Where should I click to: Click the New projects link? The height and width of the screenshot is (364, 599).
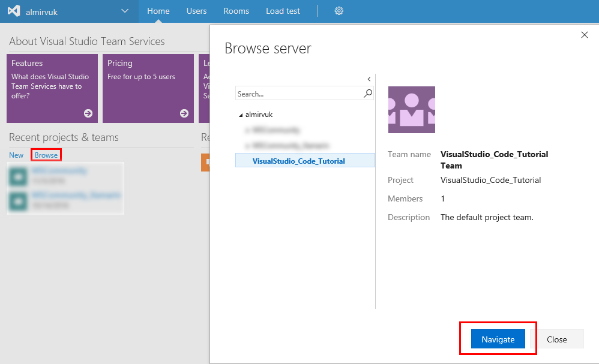16,155
